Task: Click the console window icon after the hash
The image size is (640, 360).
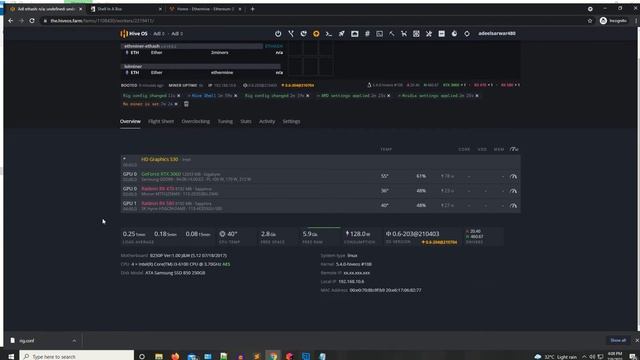Action: point(379,33)
